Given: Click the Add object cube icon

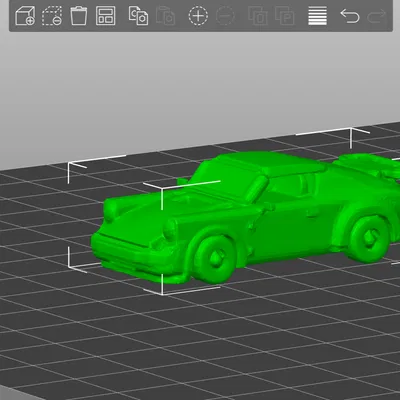Looking at the screenshot, I should (25, 16).
